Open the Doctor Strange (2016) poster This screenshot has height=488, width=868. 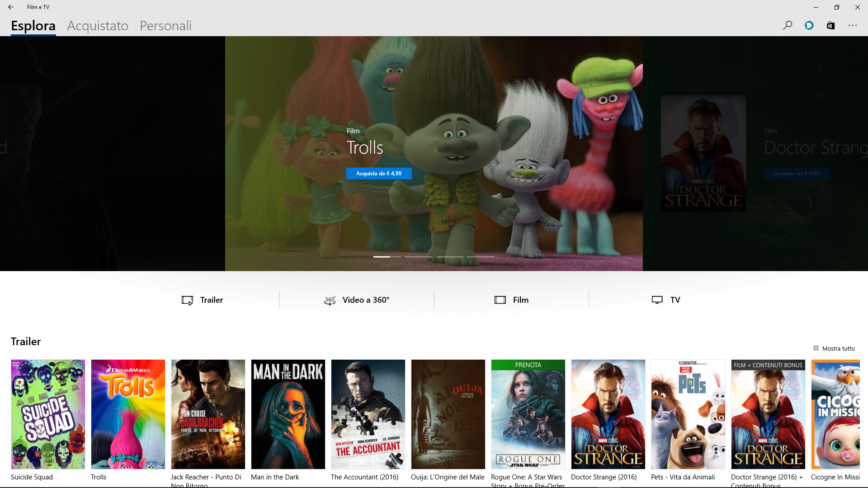(x=608, y=414)
